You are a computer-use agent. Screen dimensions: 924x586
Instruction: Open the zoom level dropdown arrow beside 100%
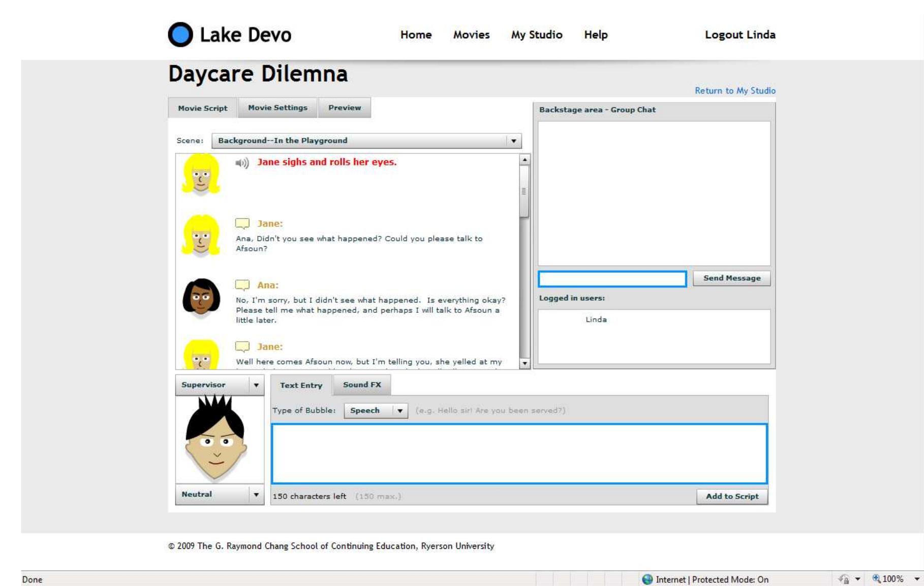pos(917,579)
